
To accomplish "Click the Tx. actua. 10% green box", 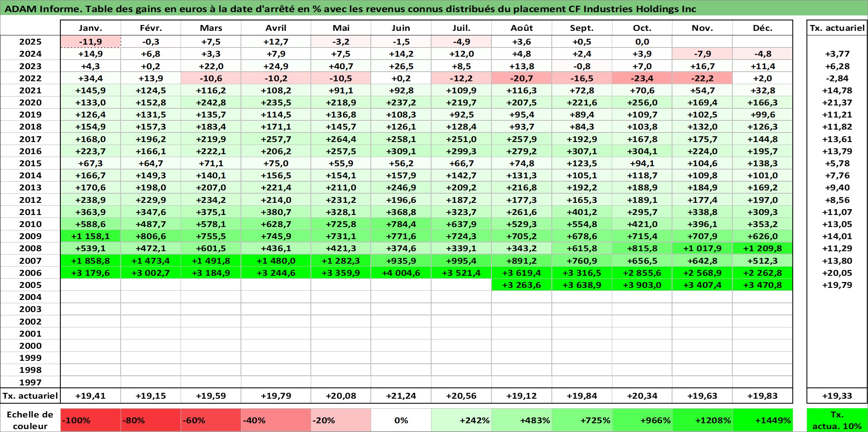I will click(x=837, y=420).
